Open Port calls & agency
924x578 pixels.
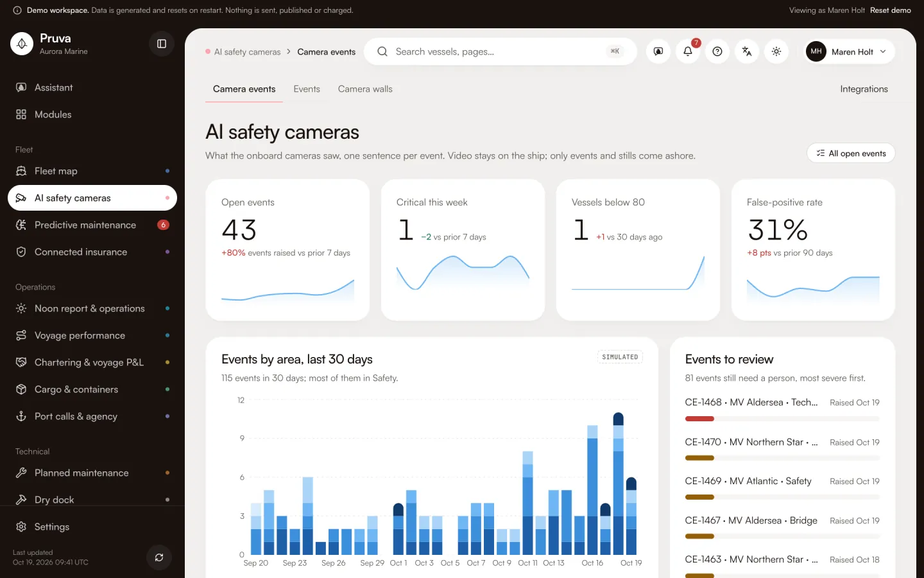click(92, 416)
